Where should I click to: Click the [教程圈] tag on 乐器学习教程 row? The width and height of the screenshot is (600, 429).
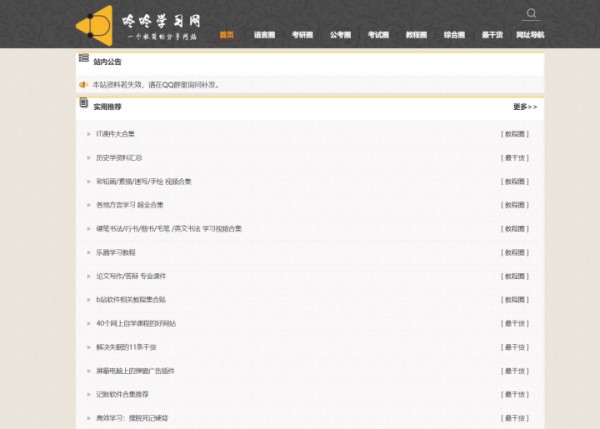tap(515, 253)
